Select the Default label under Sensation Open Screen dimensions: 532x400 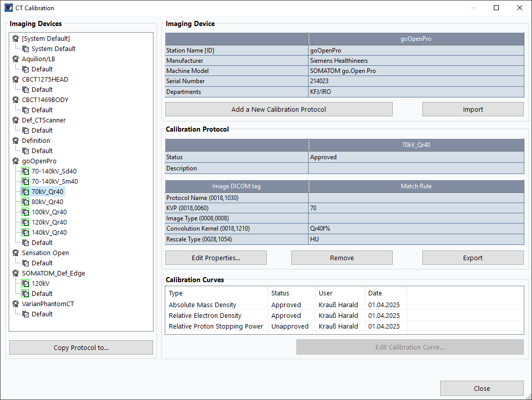[x=42, y=263]
